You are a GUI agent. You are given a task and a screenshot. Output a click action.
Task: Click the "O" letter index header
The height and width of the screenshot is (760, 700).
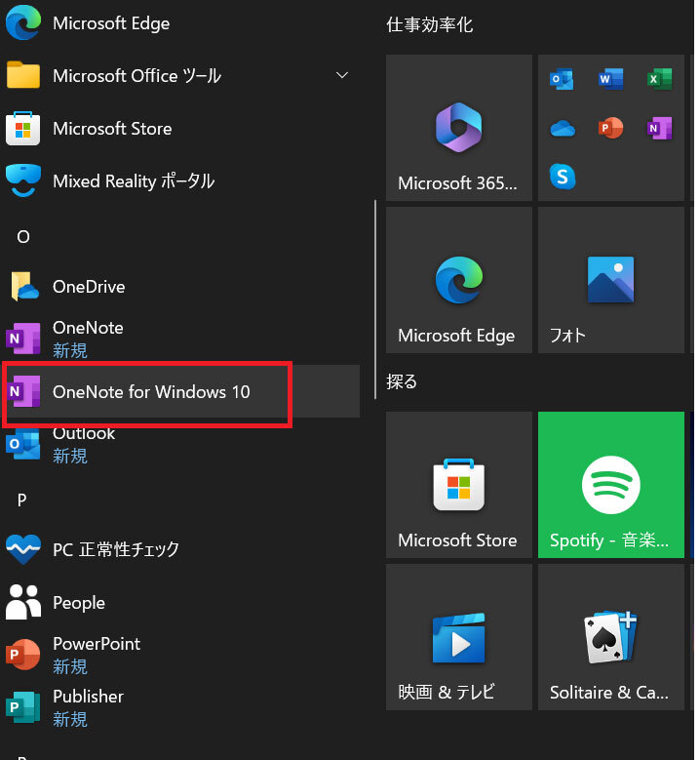click(23, 237)
